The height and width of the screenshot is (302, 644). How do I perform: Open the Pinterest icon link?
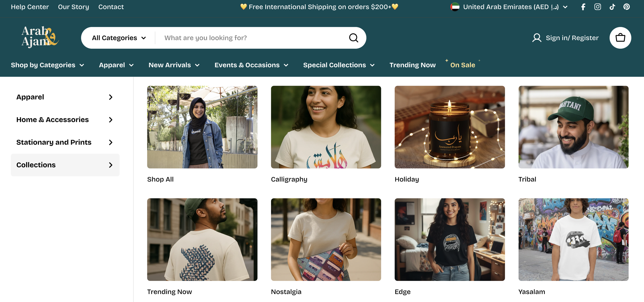[x=627, y=7]
